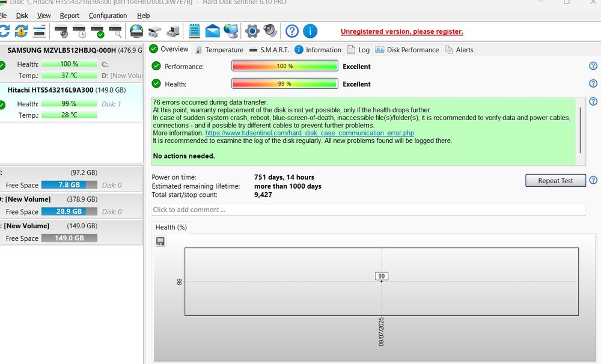Screen dimensions: 601x364
Task: Click the start/stop count '9,427'
Action: pyautogui.click(x=263, y=195)
